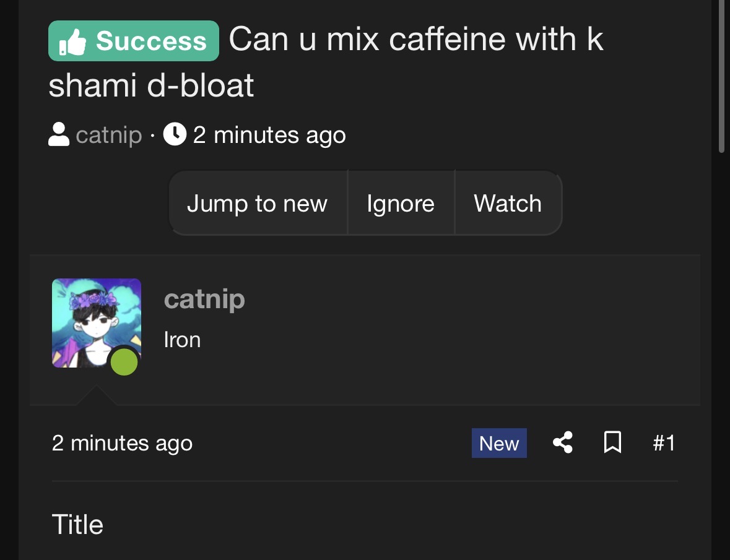Click the blue New badge
Image resolution: width=730 pixels, height=560 pixels.
pos(499,443)
